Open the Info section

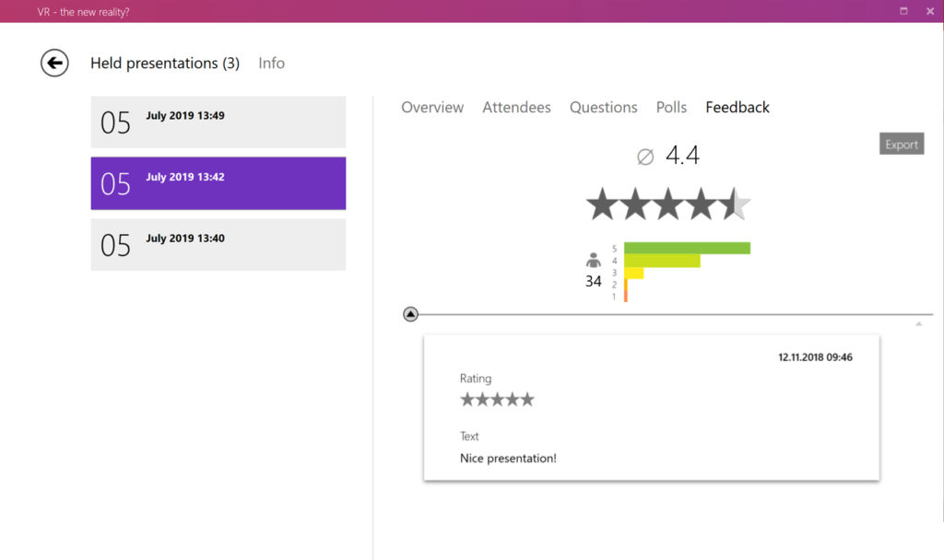coord(272,64)
